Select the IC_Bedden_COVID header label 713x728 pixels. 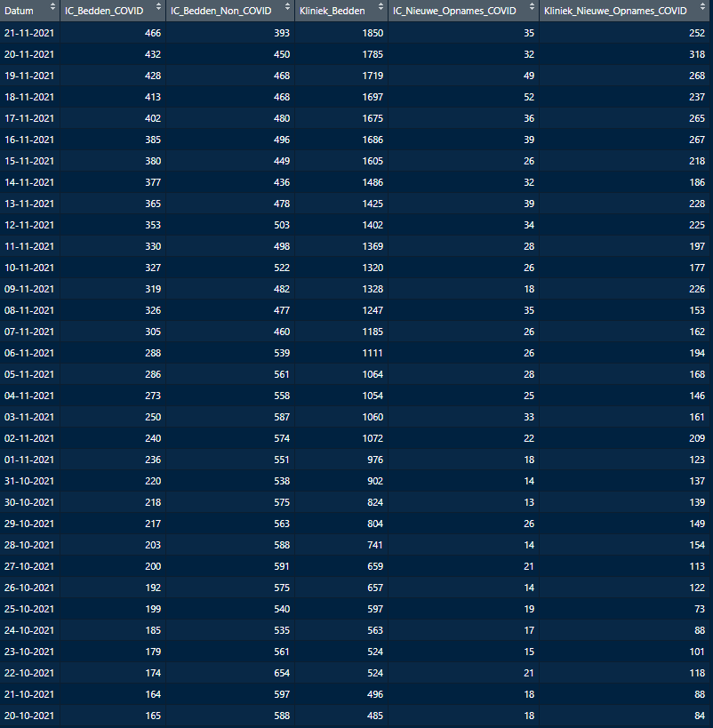[x=104, y=11]
